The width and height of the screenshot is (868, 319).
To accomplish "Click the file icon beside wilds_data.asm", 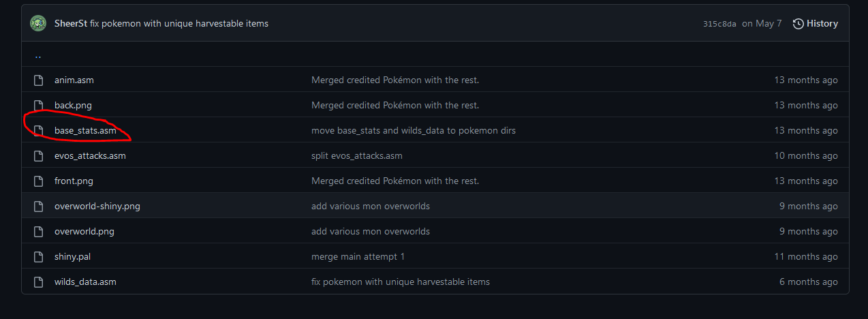I will click(39, 282).
